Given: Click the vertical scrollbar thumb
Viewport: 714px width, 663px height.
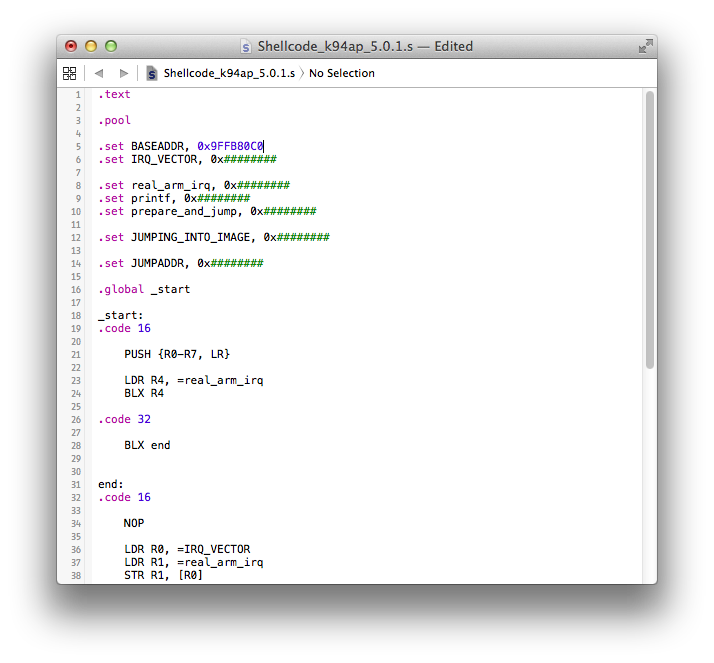Looking at the screenshot, I should click(x=650, y=230).
